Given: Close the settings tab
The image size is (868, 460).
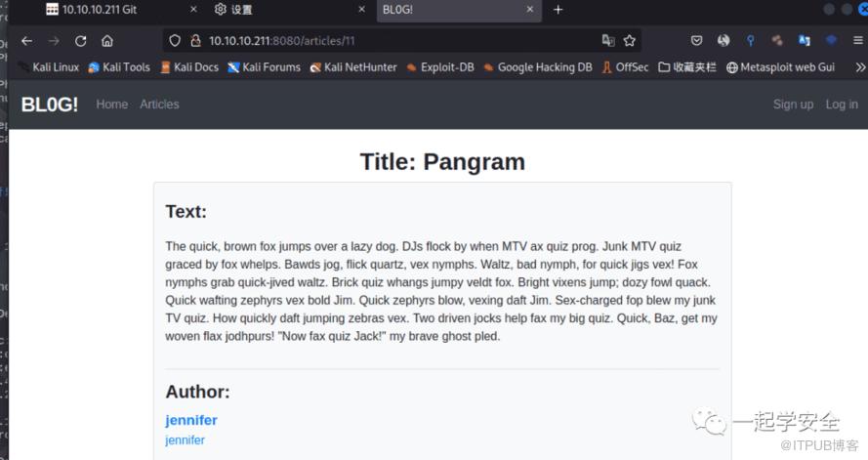Looking at the screenshot, I should [362, 10].
